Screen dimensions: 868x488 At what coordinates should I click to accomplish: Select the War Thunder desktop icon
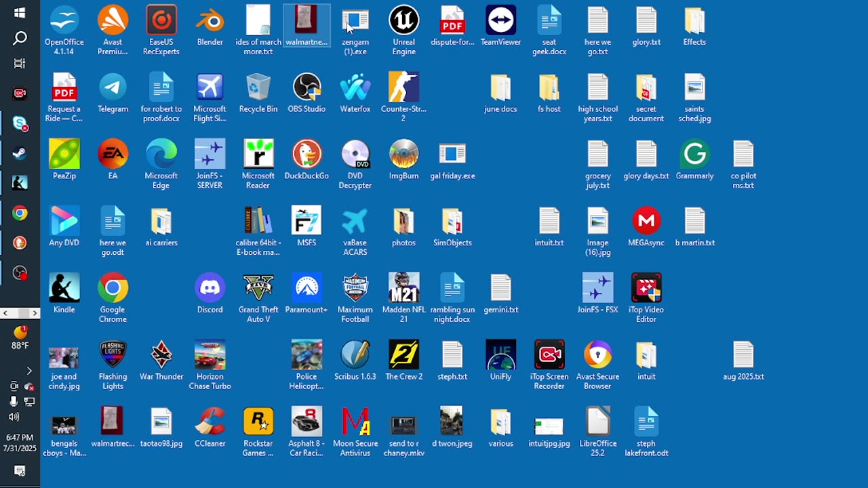[x=161, y=362]
